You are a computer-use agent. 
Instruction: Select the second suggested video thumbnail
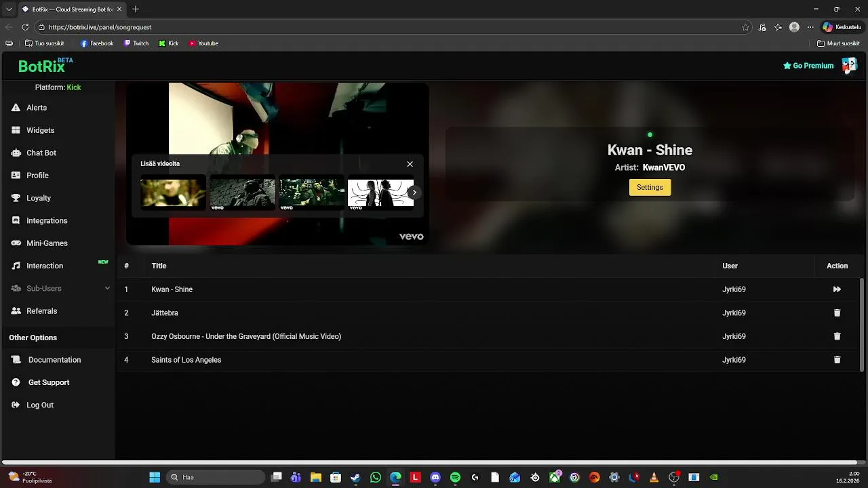[x=242, y=194]
